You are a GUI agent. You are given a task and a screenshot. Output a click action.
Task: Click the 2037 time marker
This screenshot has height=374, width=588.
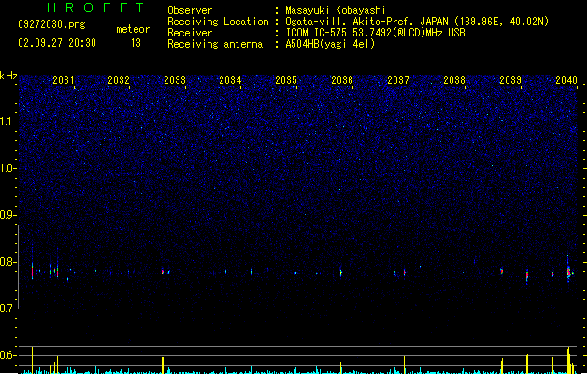398,80
